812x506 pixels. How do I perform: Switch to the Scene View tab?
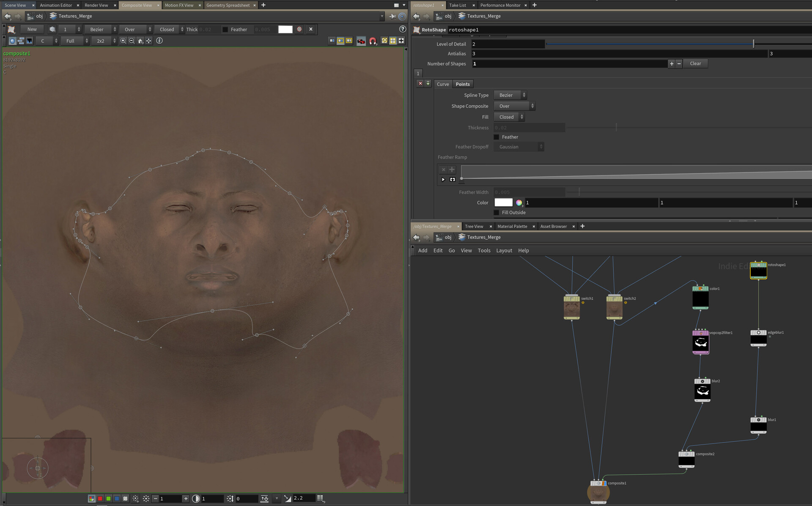tap(15, 5)
